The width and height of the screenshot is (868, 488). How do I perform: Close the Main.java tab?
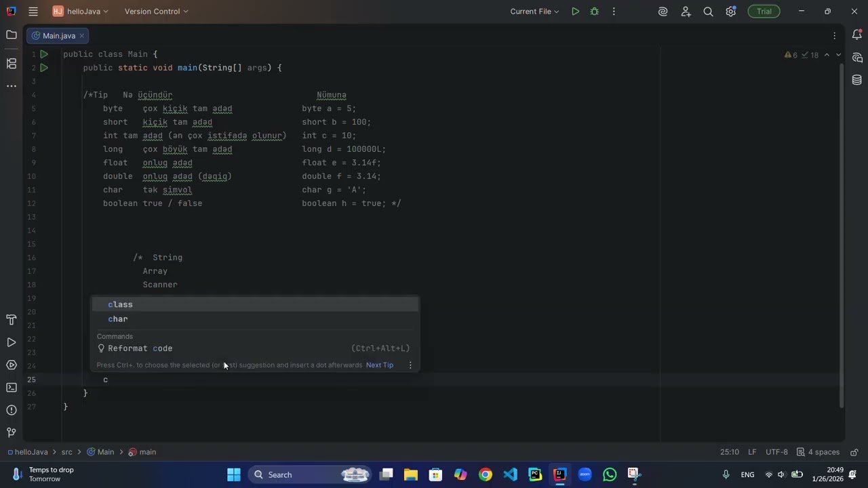pyautogui.click(x=81, y=36)
